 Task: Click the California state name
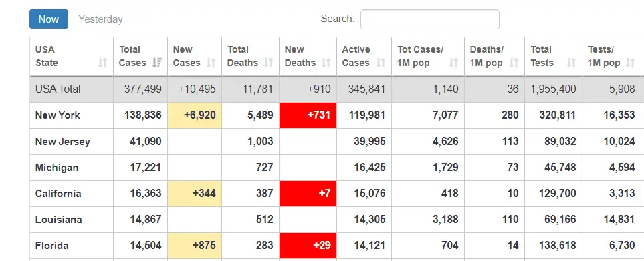click(x=58, y=194)
